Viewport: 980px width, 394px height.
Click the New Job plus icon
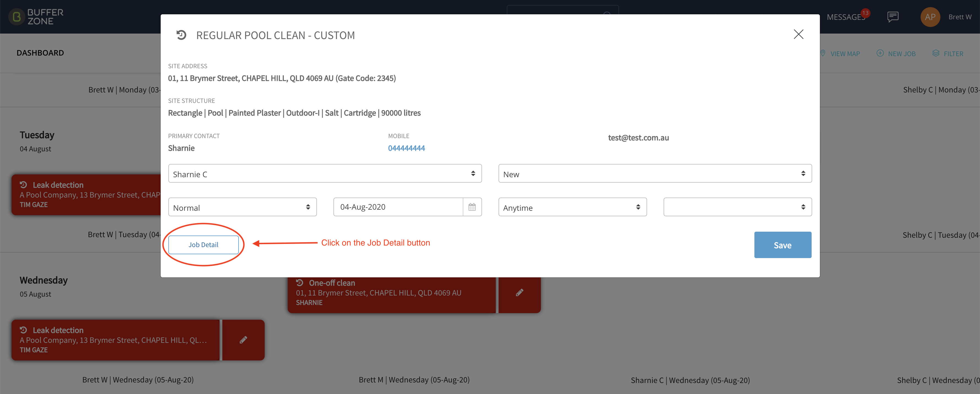tap(880, 53)
